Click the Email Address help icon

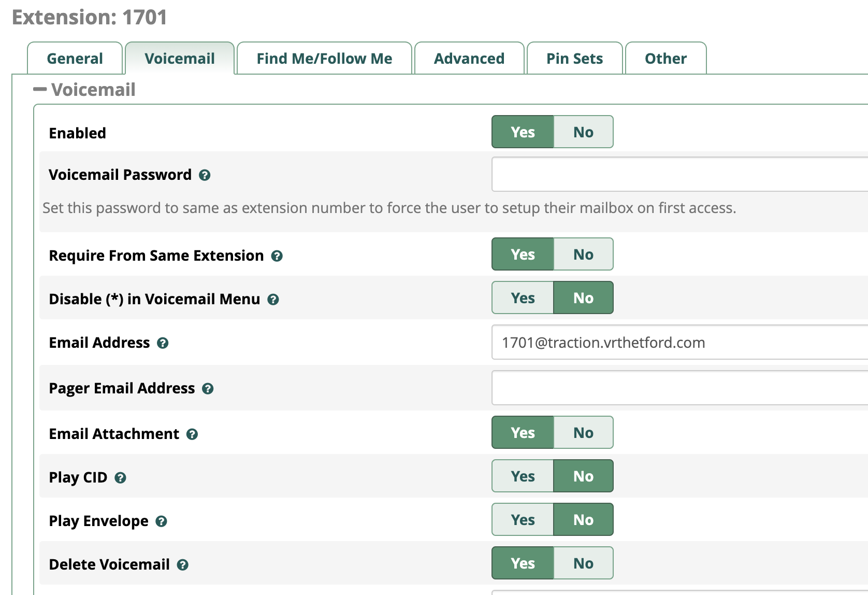tap(163, 343)
